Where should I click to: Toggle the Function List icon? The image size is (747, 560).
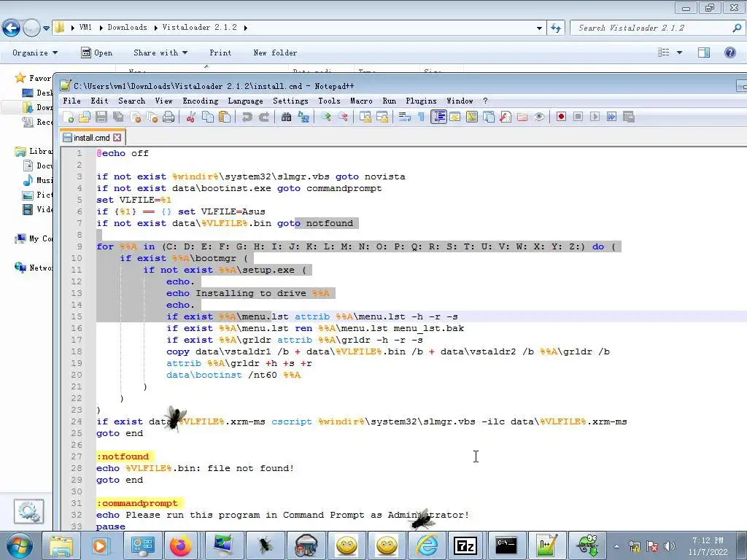(x=506, y=117)
